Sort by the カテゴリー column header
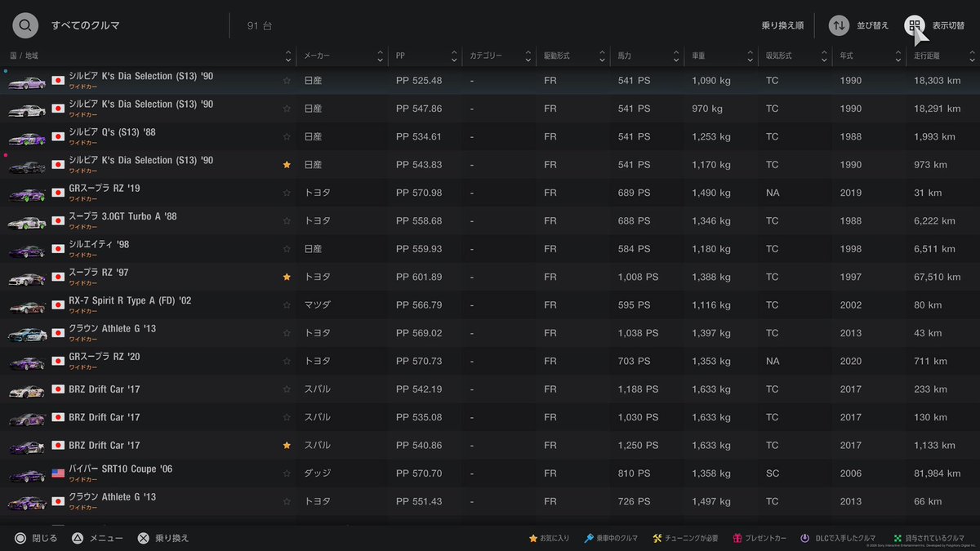Viewport: 980px width, 551px height. pos(498,56)
